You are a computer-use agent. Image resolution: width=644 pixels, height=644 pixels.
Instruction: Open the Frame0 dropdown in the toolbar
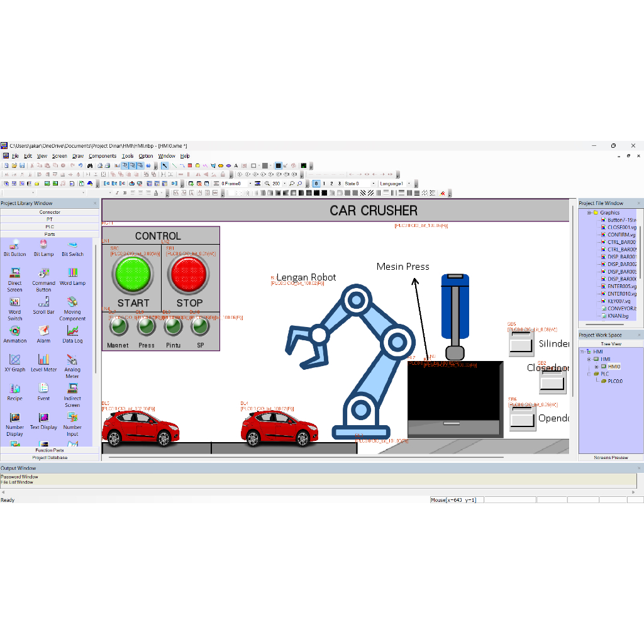point(251,183)
